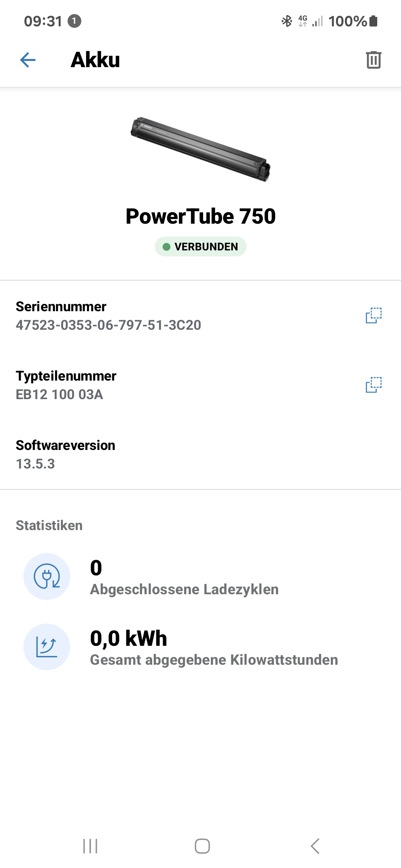Tap the PowerTube 750 battery image
This screenshot has width=401, height=868.
click(200, 149)
